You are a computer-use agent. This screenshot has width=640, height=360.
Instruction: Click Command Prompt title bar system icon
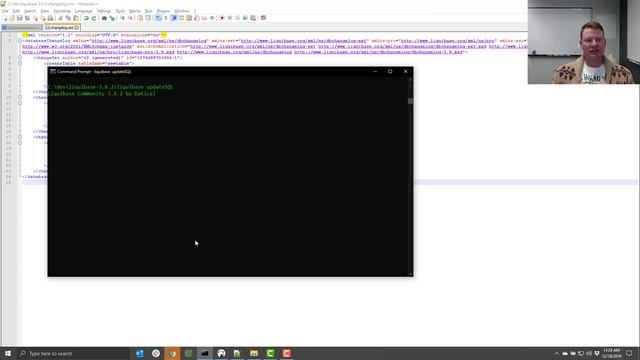(53, 71)
